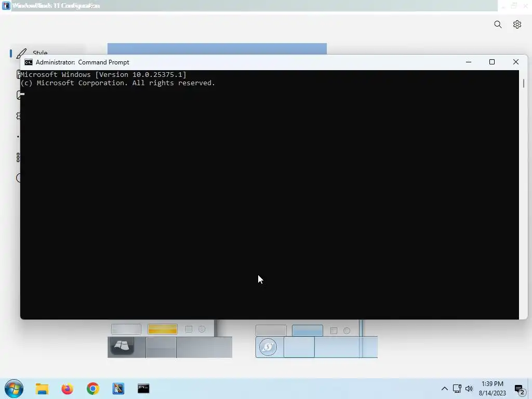This screenshot has width=532, height=399.
Task: Select the blue skin style preview thumbnail
Action: click(316, 339)
